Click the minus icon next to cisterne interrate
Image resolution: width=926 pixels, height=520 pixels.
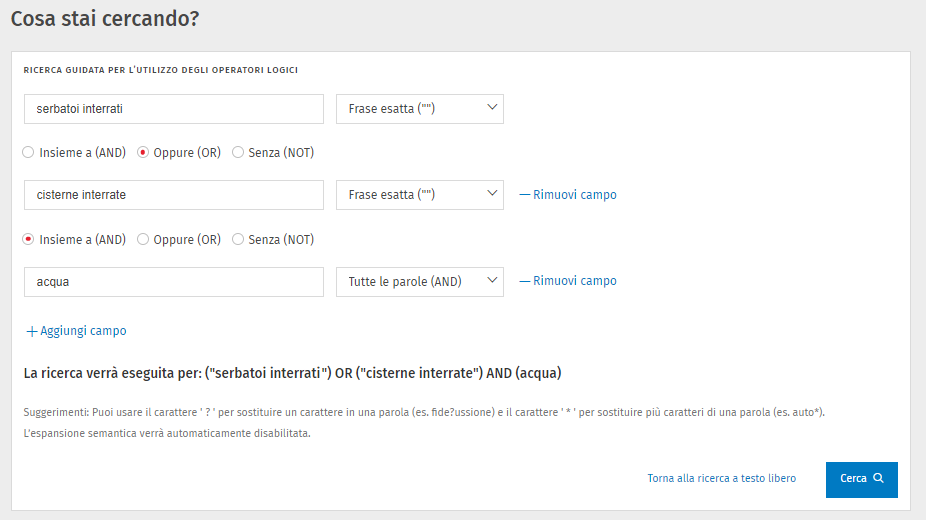tap(524, 195)
